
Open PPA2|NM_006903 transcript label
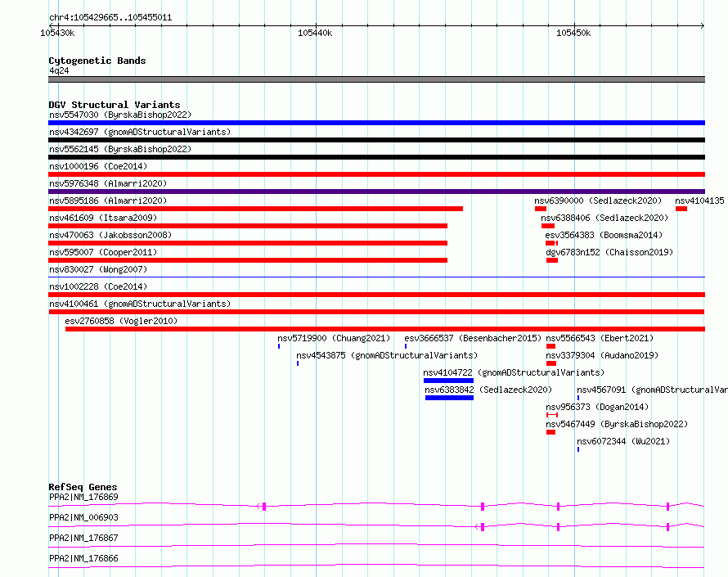(83, 517)
